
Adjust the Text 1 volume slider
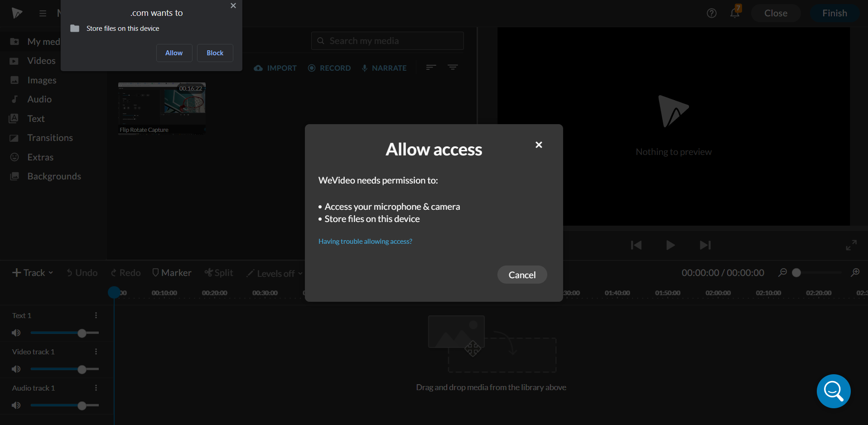[65, 333]
